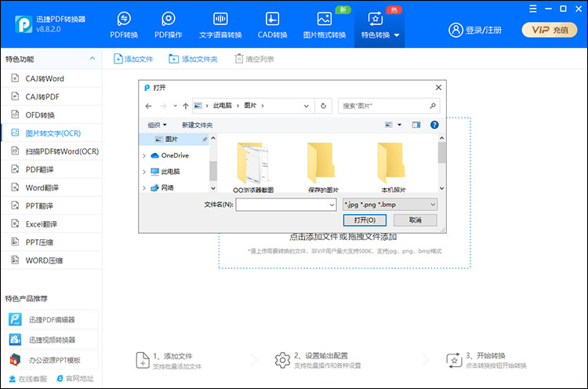This screenshot has height=389, width=588.
Task: Select PDF翻译 in sidebar
Action: (52, 169)
